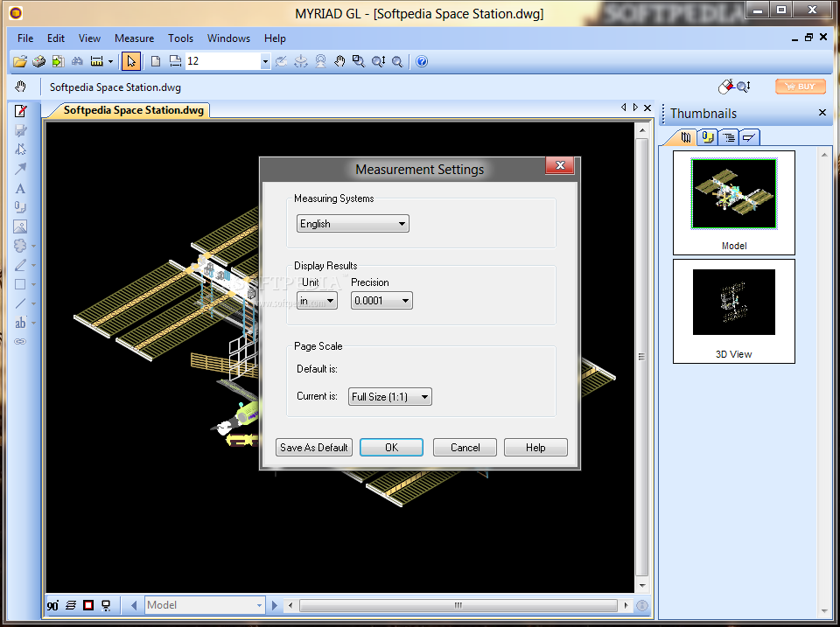Open Help via blue question icon
The width and height of the screenshot is (840, 627).
click(x=422, y=61)
